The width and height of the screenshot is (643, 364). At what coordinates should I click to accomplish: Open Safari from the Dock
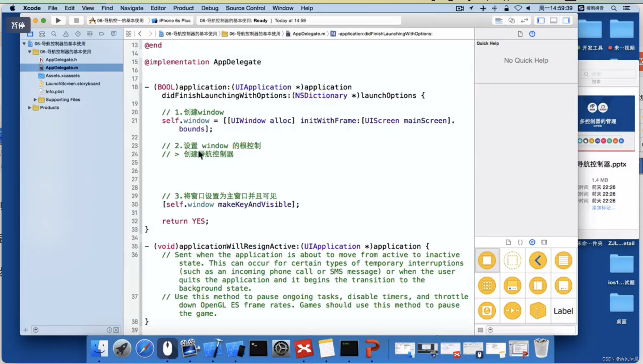pyautogui.click(x=145, y=348)
